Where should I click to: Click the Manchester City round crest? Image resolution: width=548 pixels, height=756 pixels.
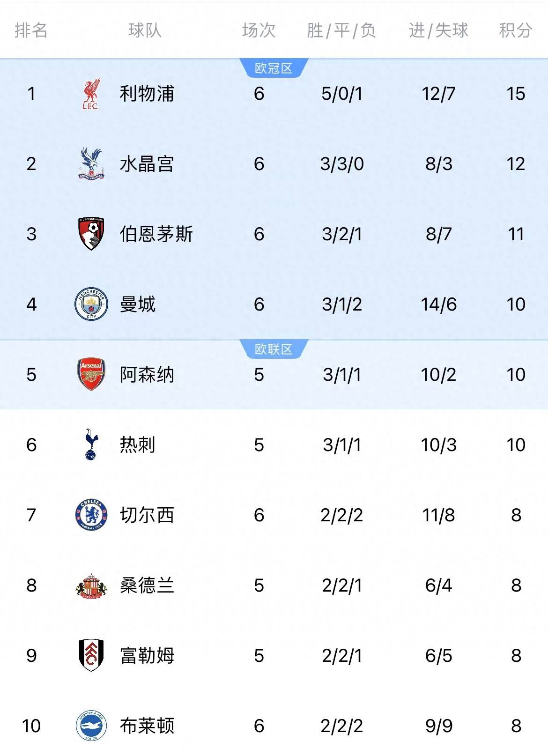click(x=91, y=304)
